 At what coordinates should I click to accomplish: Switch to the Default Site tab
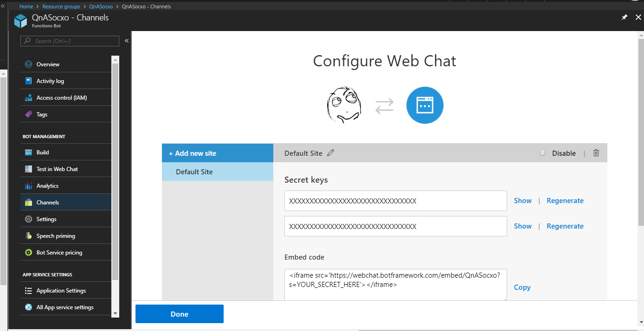tap(195, 171)
